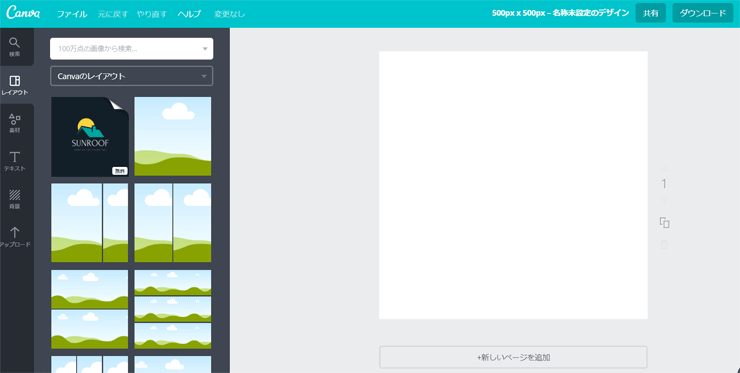Open the ヘルプ menu

pos(189,14)
